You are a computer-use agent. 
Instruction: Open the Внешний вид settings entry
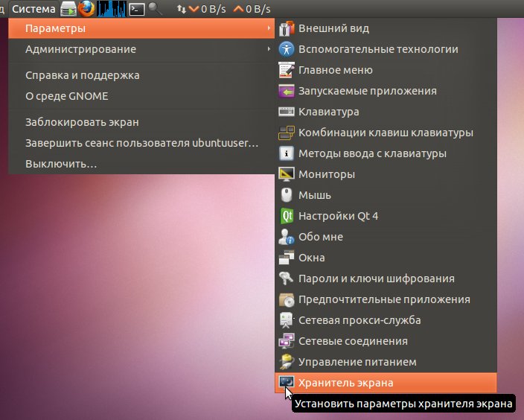coord(386,28)
